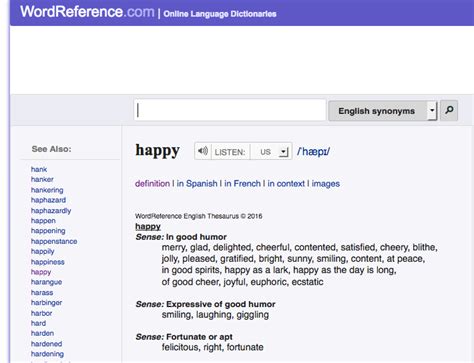Screen dimensions: 474x363
Task: Focus the search text field
Action: click(x=230, y=110)
